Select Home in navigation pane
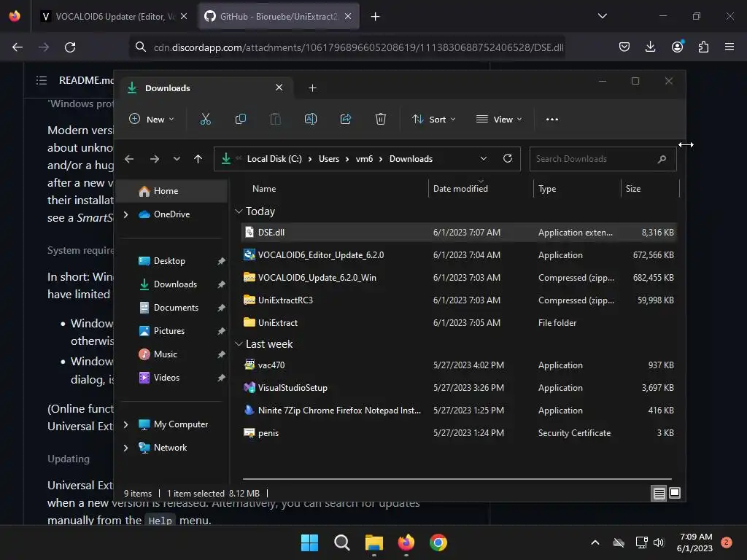This screenshot has width=747, height=560. [173, 191]
